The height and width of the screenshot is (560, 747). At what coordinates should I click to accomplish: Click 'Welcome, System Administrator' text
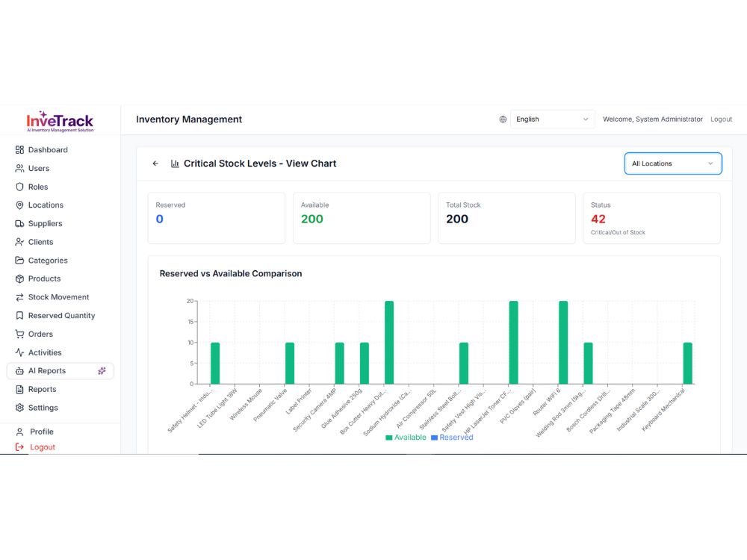point(653,119)
